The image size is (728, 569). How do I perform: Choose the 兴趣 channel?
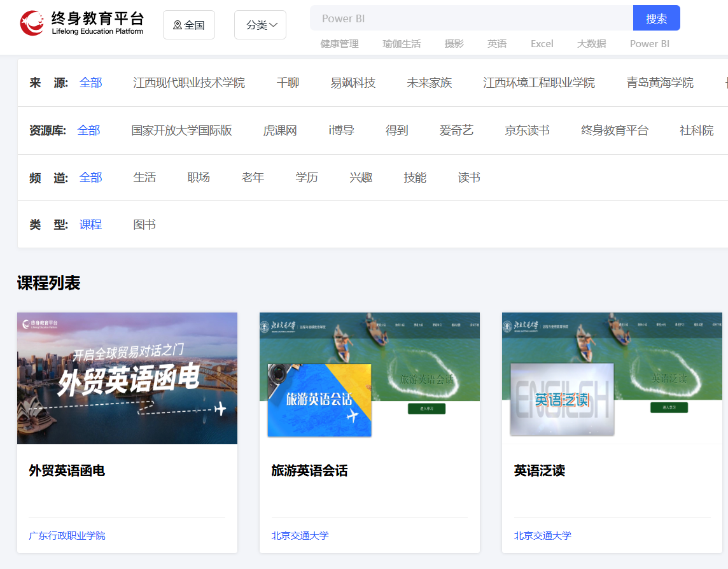(361, 178)
